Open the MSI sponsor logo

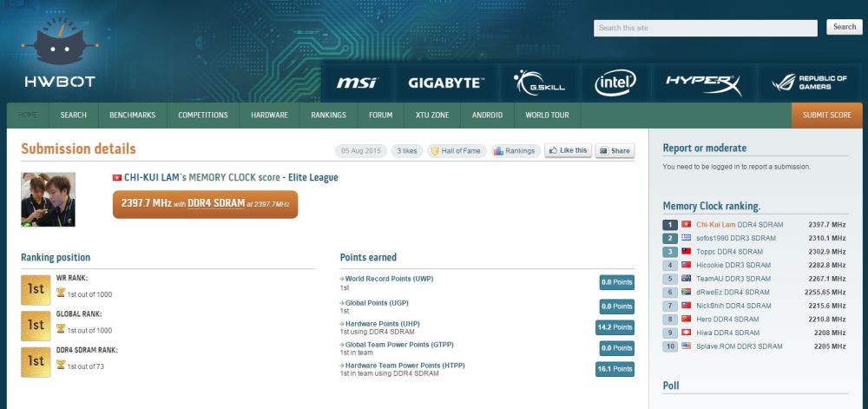coord(357,82)
